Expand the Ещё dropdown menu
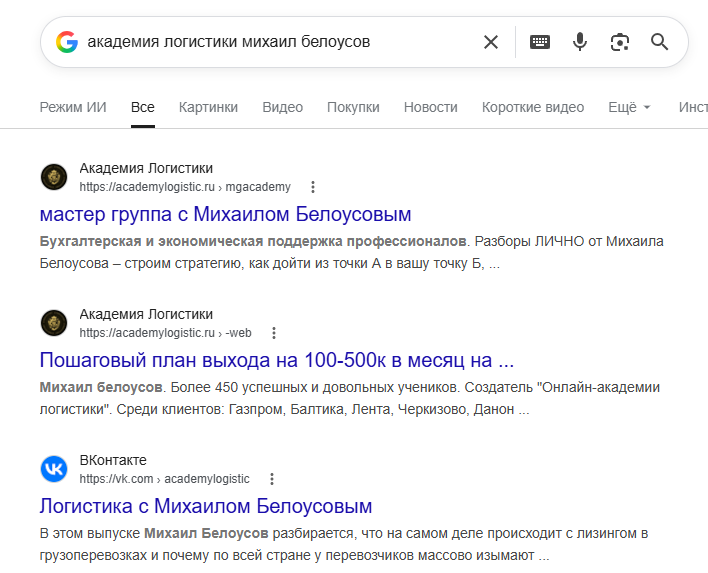Screen dimensions: 708x573 click(629, 107)
